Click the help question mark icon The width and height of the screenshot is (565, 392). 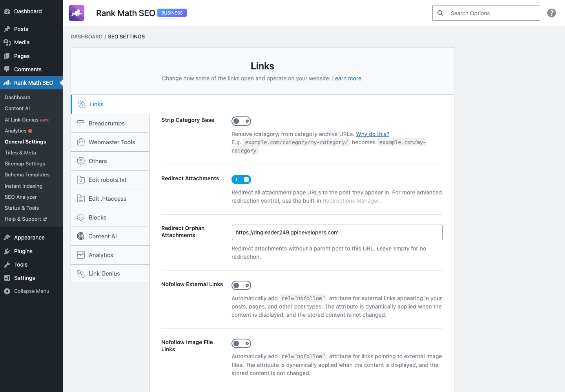(552, 13)
